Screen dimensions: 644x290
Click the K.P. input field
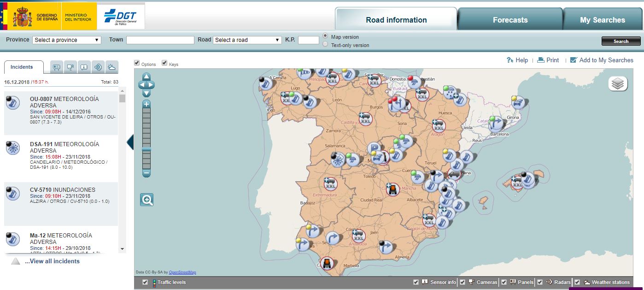click(x=309, y=40)
